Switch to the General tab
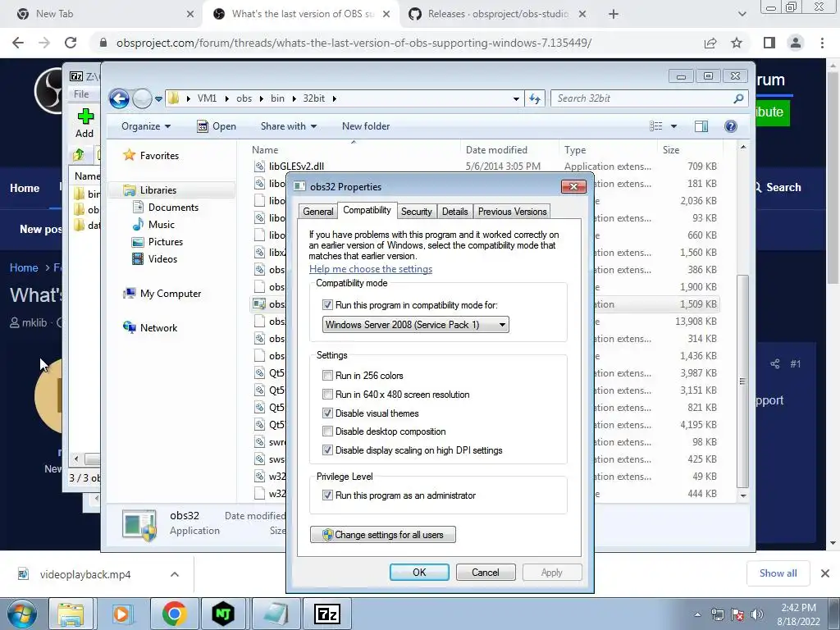Viewport: 840px width, 630px height. point(318,212)
